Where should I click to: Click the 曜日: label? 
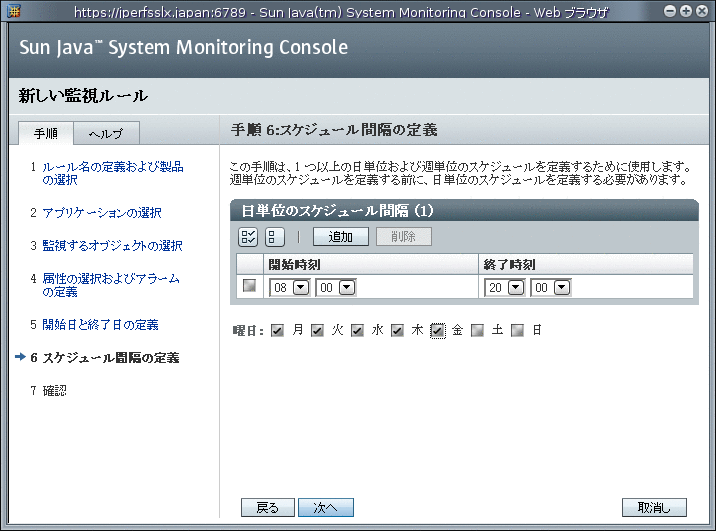[x=248, y=331]
